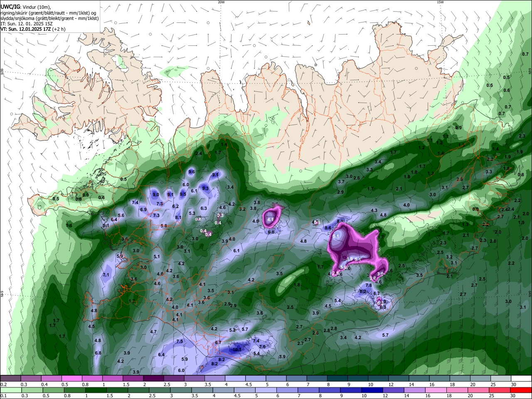Viewport: 532px width, 399px height.
Task: Click the light pink 16–18 swatch in lower legend
Action: click(436, 390)
